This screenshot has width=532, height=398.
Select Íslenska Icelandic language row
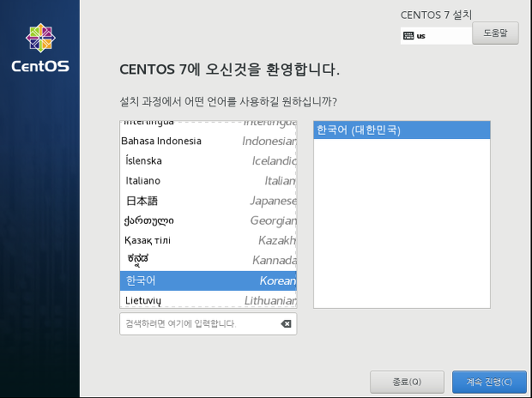click(208, 160)
